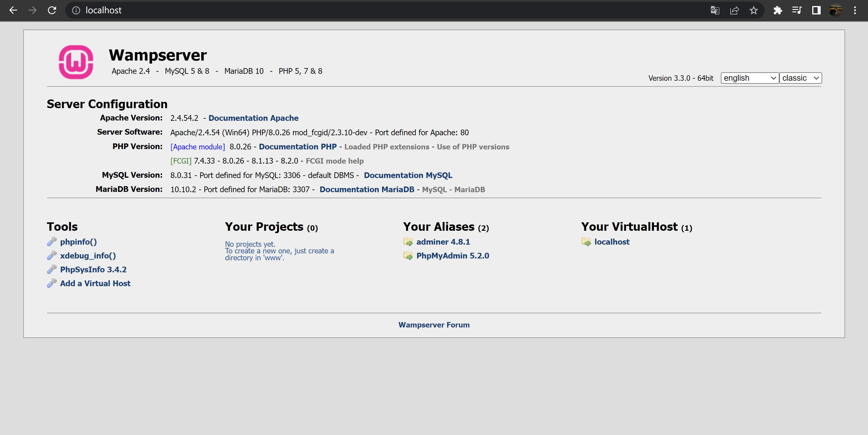Open the PhpMyAdmin 5.2.0 alias

coord(453,255)
